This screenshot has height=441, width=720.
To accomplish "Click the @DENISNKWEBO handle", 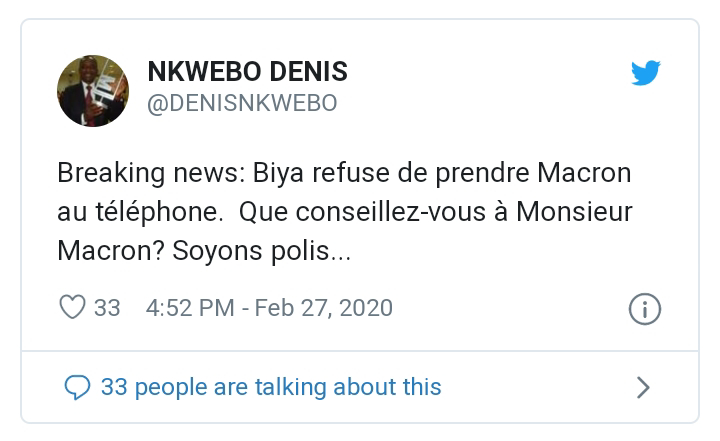I will coord(242,103).
